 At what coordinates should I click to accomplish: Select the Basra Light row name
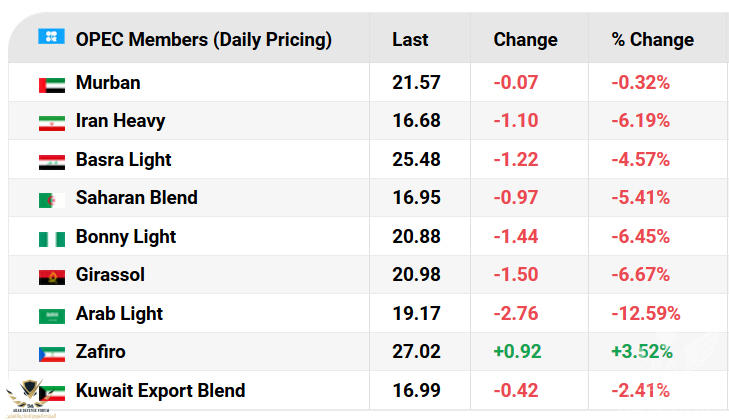point(123,160)
